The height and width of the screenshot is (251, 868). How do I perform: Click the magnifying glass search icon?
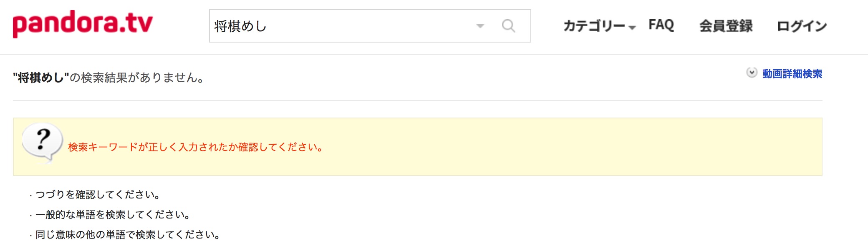(x=508, y=26)
